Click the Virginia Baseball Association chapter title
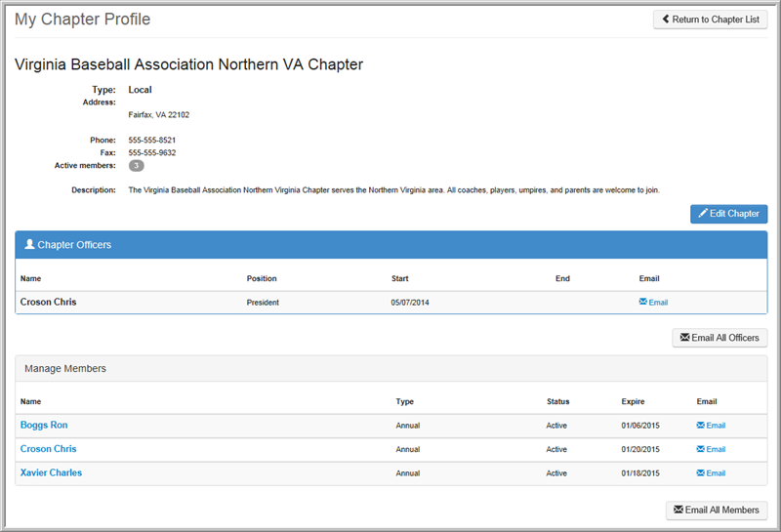The height and width of the screenshot is (532, 781). (x=188, y=64)
